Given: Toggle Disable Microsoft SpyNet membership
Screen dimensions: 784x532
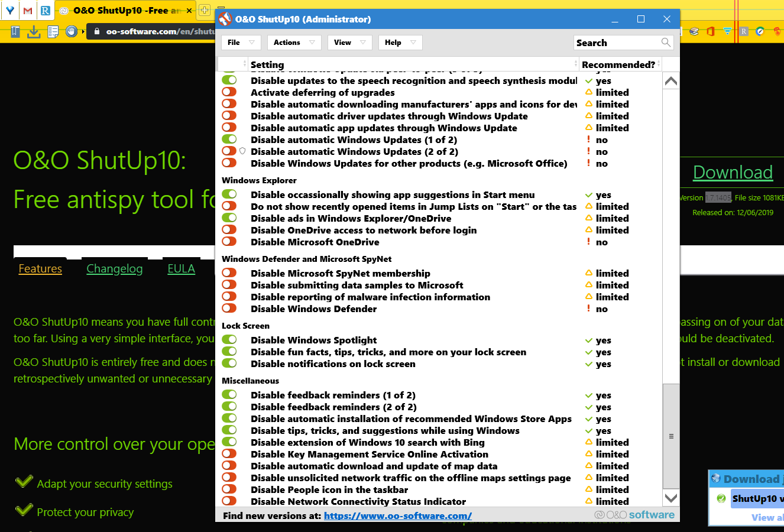Looking at the screenshot, I should point(229,273).
